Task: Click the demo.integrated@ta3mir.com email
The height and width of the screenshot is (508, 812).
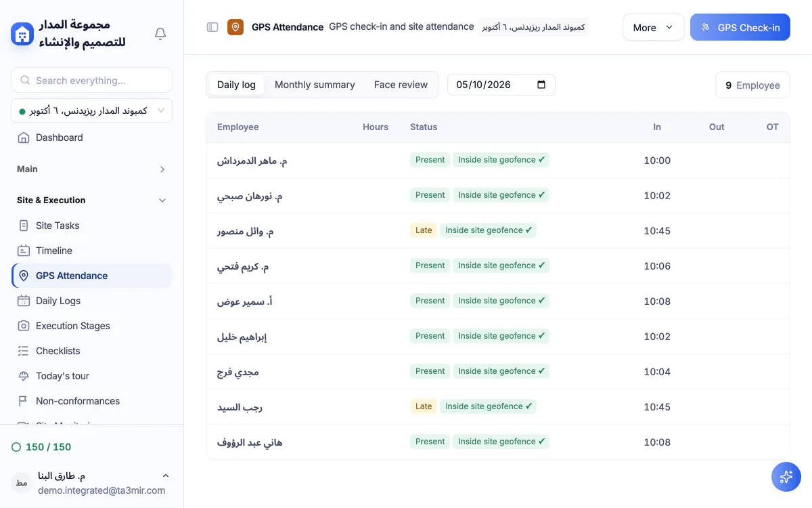Action: click(x=101, y=490)
